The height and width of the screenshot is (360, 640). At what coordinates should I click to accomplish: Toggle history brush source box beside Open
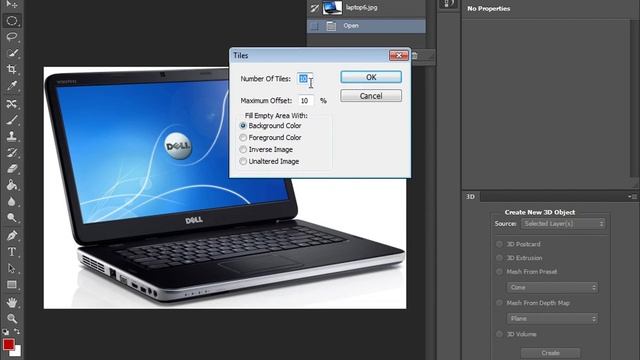click(x=314, y=26)
